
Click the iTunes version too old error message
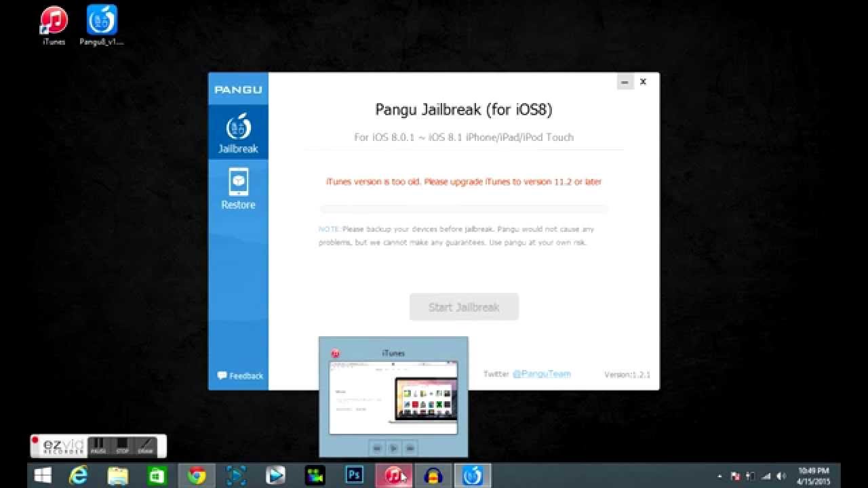point(464,182)
